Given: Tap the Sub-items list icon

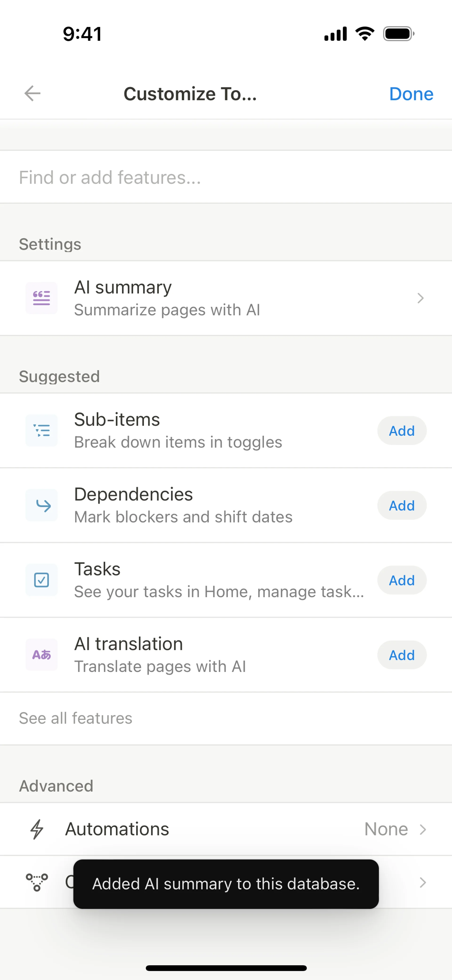Looking at the screenshot, I should (41, 430).
